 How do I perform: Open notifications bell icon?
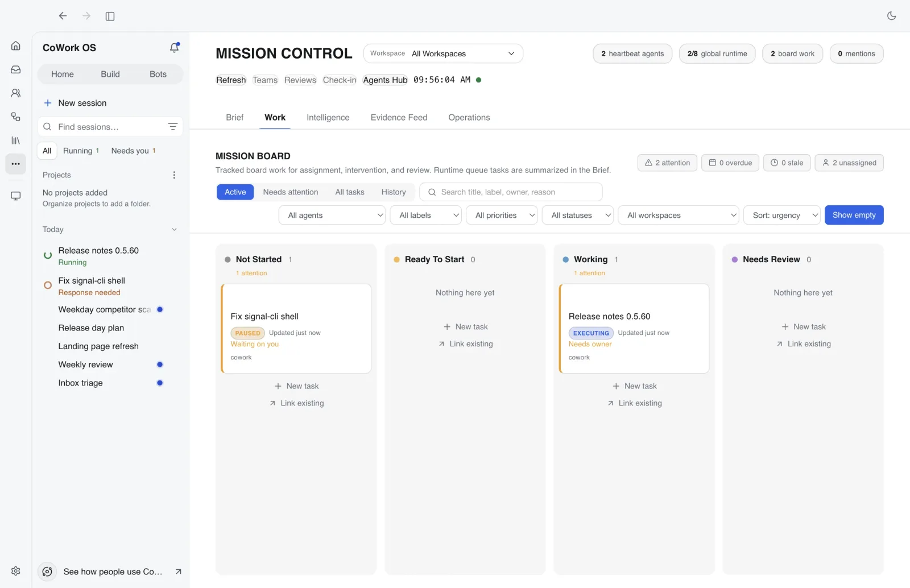pyautogui.click(x=175, y=48)
